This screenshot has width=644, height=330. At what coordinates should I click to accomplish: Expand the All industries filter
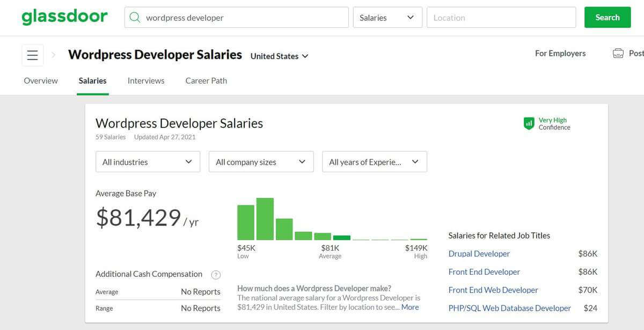coord(148,162)
